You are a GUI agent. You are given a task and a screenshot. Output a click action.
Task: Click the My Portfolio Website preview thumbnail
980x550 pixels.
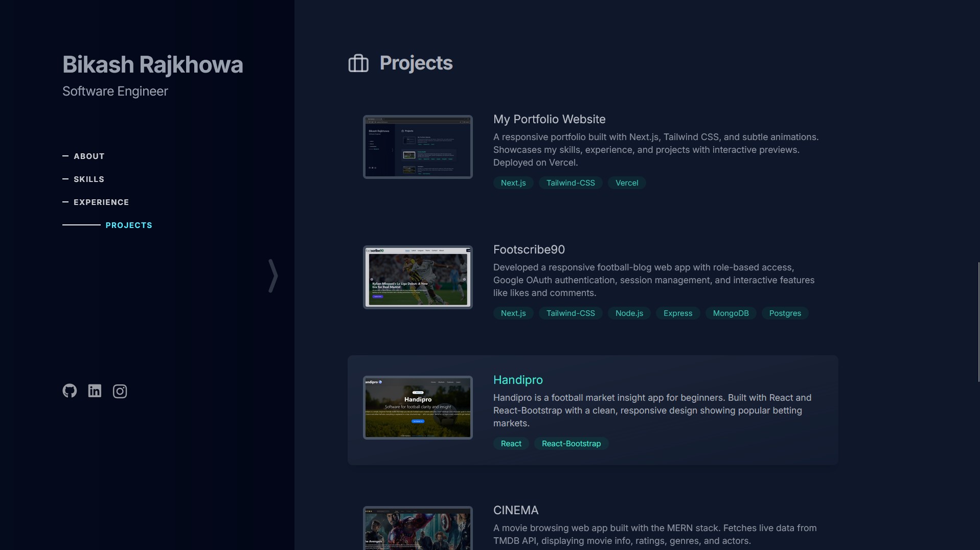[418, 147]
